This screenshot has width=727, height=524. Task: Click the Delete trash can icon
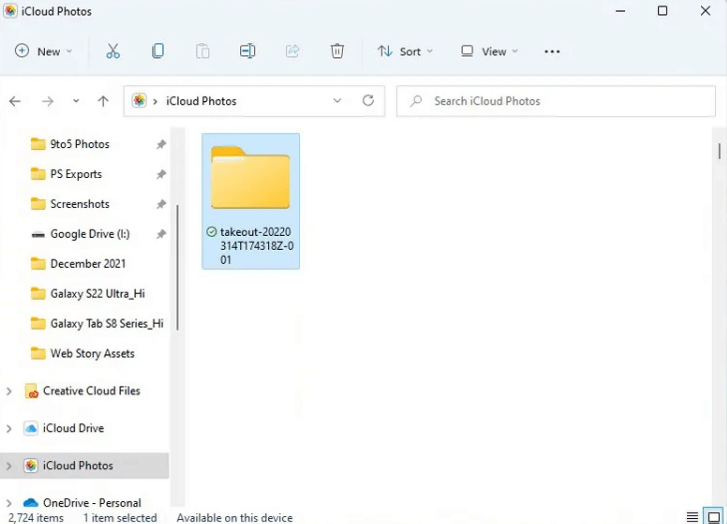click(338, 51)
